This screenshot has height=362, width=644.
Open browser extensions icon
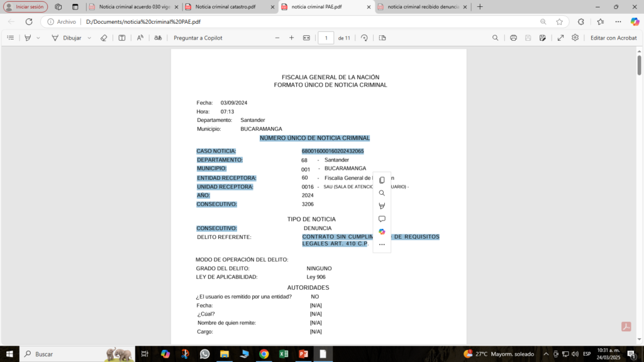[x=580, y=22]
